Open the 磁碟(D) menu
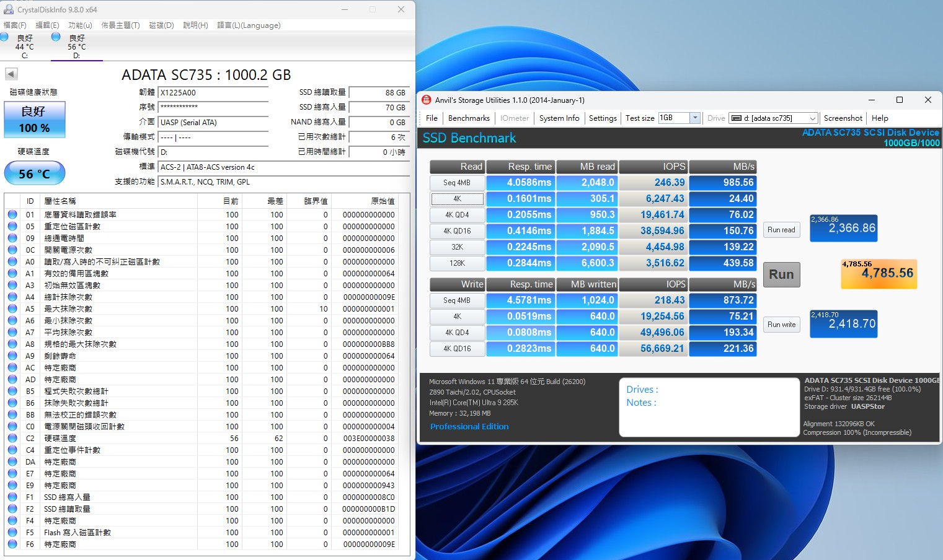The image size is (943, 560). [161, 25]
